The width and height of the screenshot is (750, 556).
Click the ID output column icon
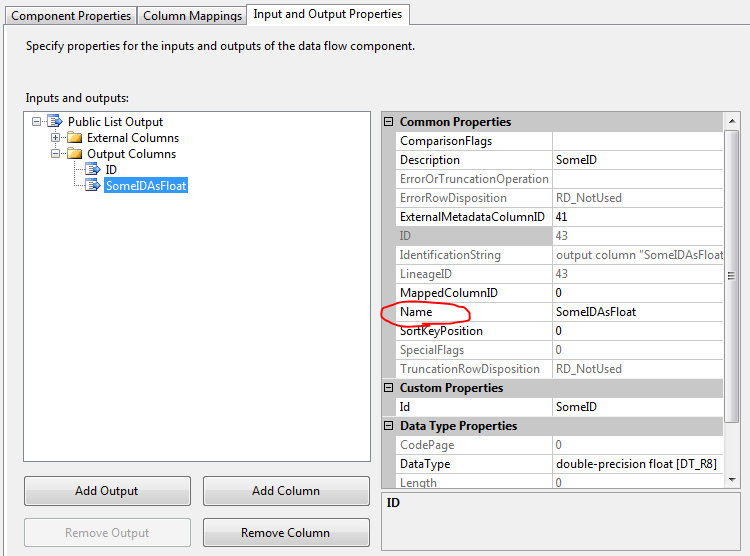coord(93,170)
